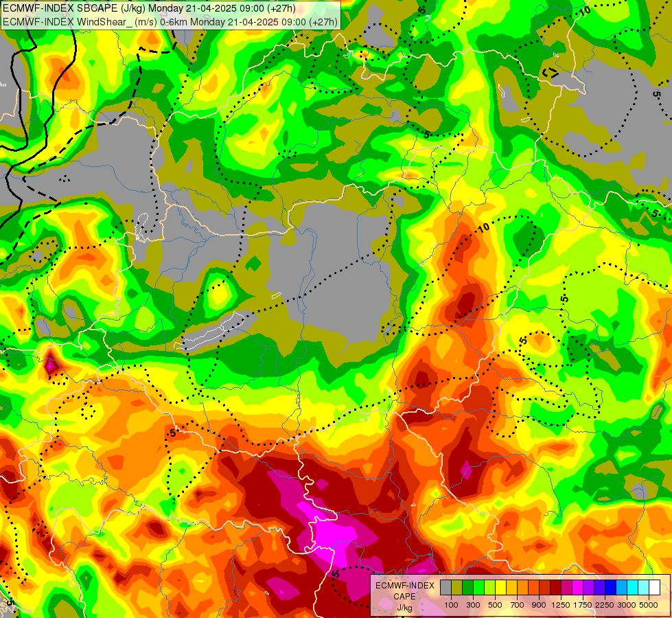Click the bright green legend swatch

tap(478, 588)
